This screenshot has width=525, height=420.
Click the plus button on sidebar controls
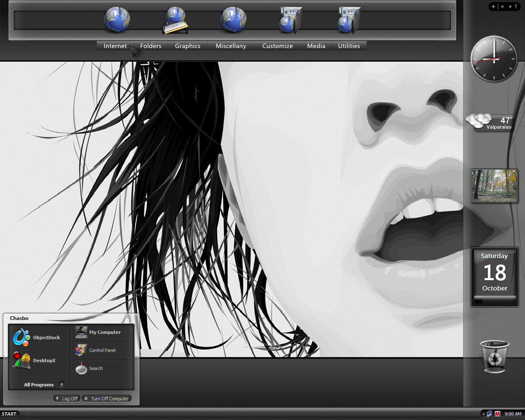[493, 7]
